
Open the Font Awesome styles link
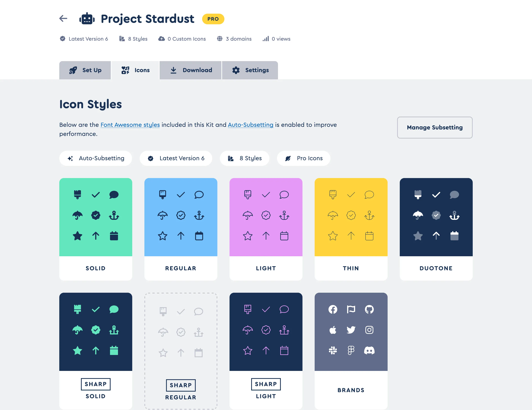point(130,125)
